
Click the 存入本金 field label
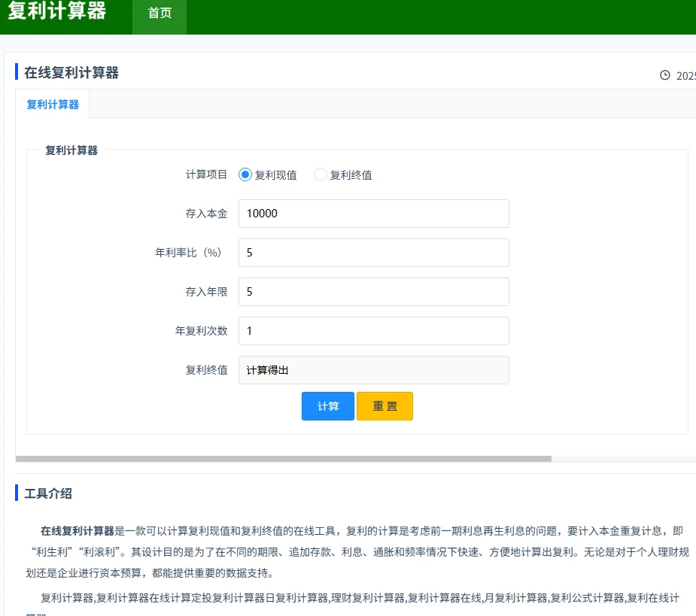click(206, 214)
